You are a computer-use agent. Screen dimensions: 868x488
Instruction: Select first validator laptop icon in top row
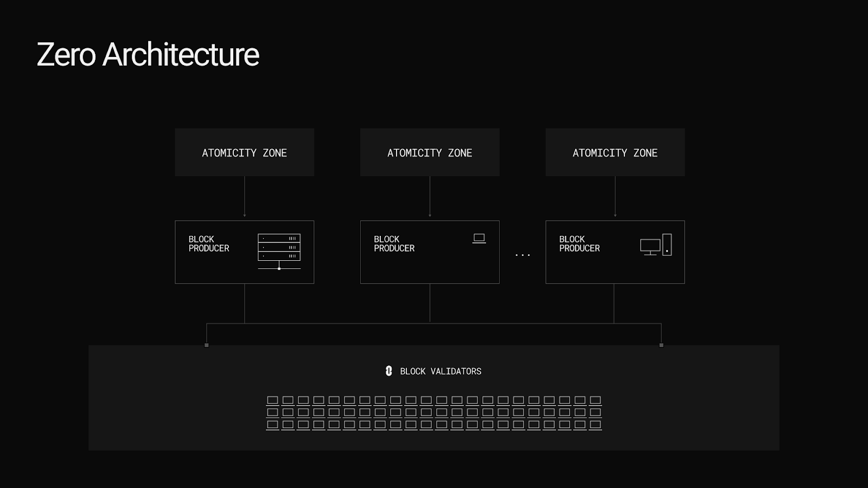[272, 401]
